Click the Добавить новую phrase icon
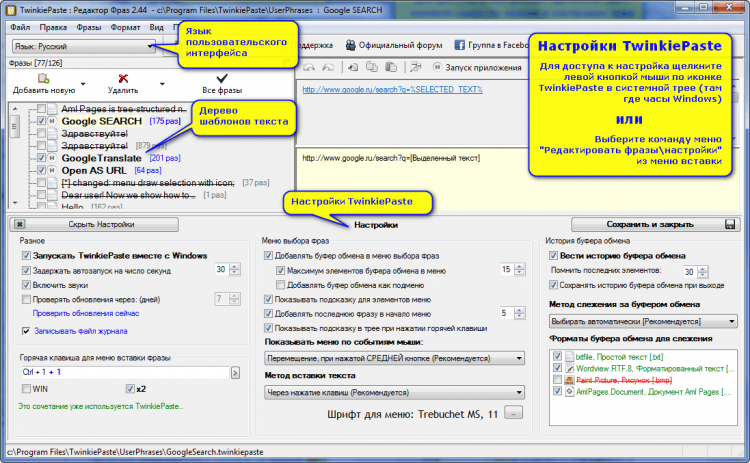 tap(44, 78)
